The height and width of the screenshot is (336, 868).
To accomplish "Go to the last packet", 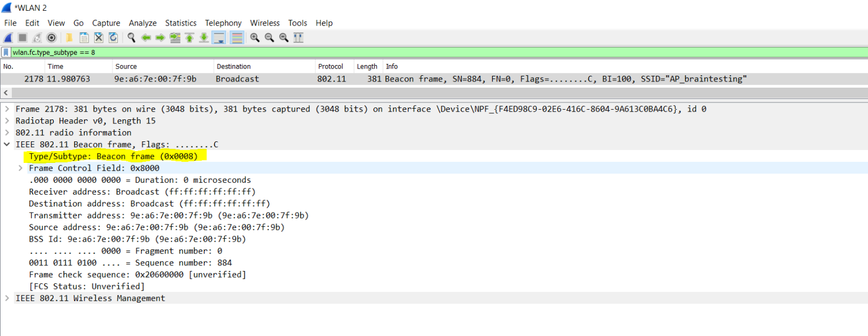I will point(203,37).
